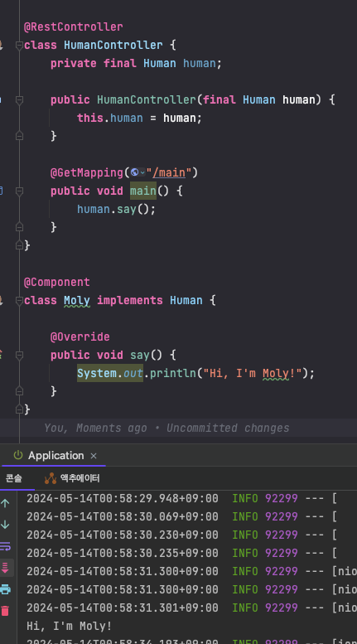
Task: Click the @GetMapping annotation
Action: pyautogui.click(x=87, y=172)
